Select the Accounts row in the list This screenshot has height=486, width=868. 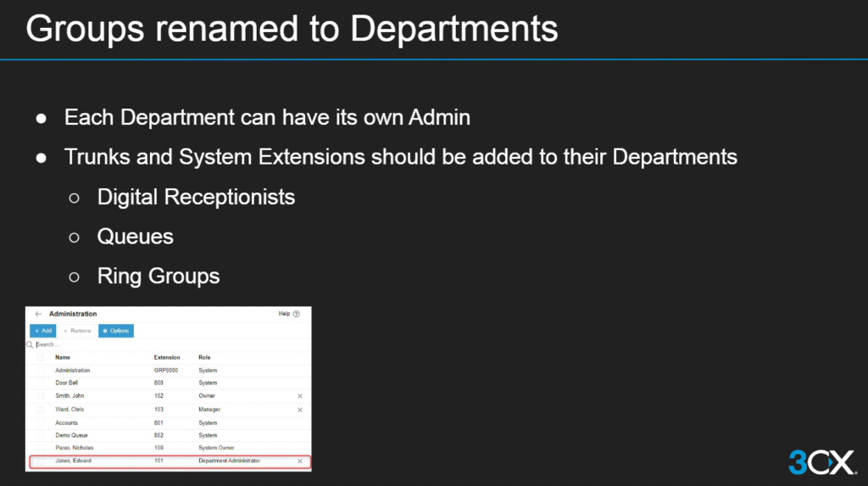pos(67,422)
